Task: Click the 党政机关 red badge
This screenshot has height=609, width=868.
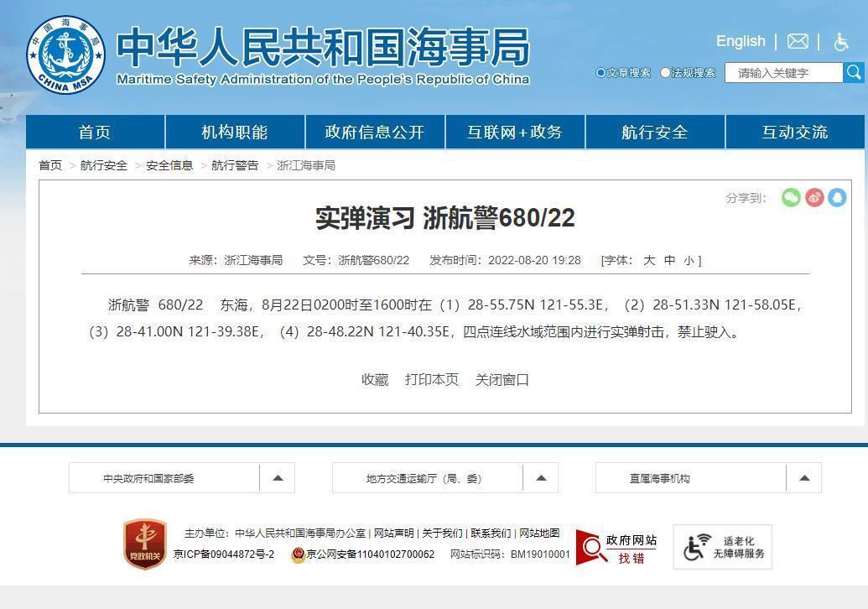Action: [x=144, y=546]
